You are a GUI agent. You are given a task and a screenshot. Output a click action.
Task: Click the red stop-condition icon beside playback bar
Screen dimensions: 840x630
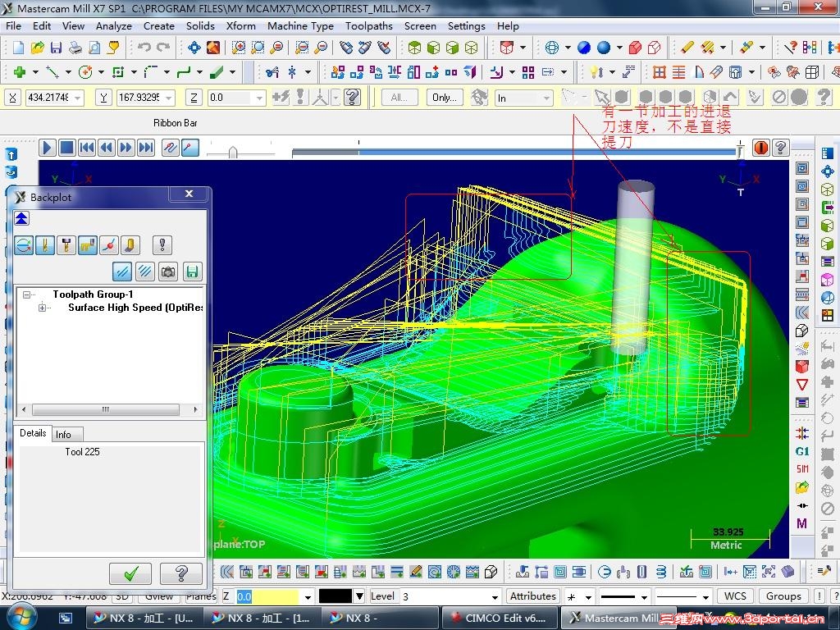[760, 148]
